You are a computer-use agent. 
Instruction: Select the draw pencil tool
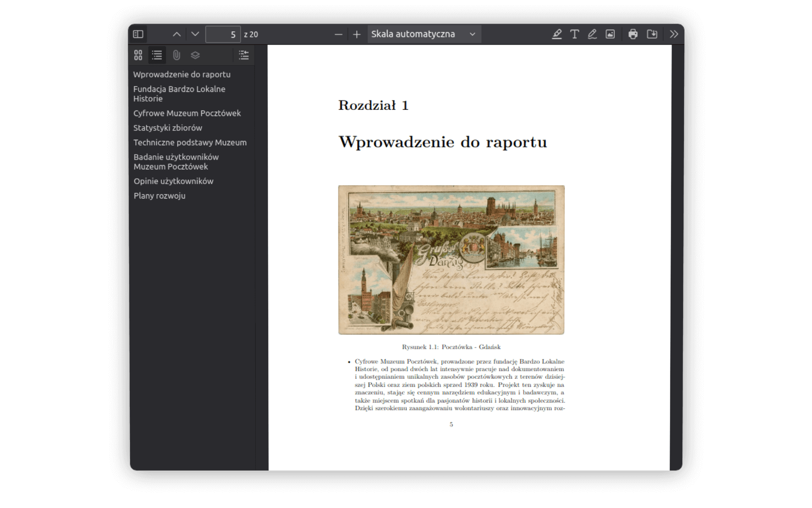pos(592,34)
